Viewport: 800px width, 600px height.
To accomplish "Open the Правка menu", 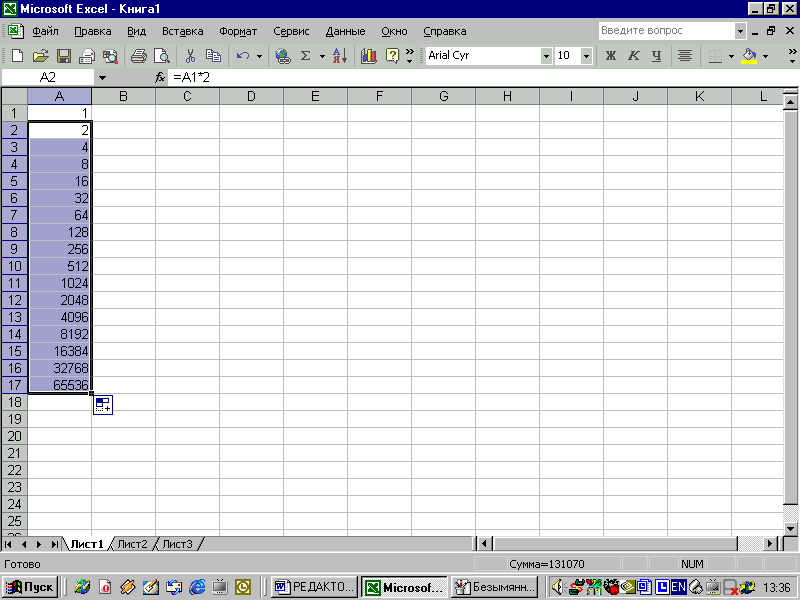I will [93, 31].
